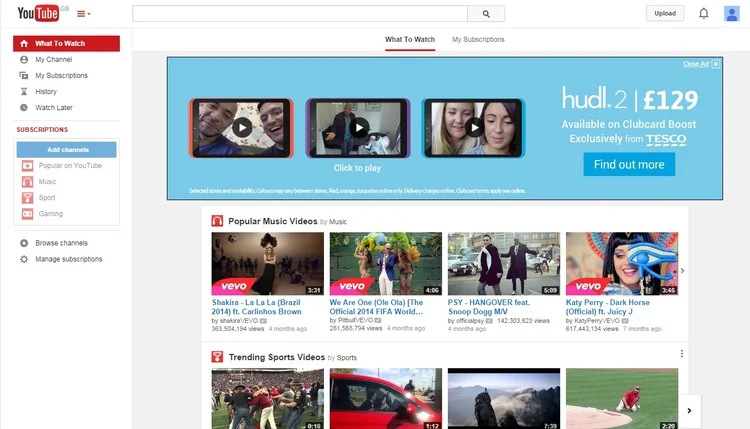Image resolution: width=750 pixels, height=429 pixels.
Task: Open Katy Perry - Dark Horse title link
Action: [607, 307]
